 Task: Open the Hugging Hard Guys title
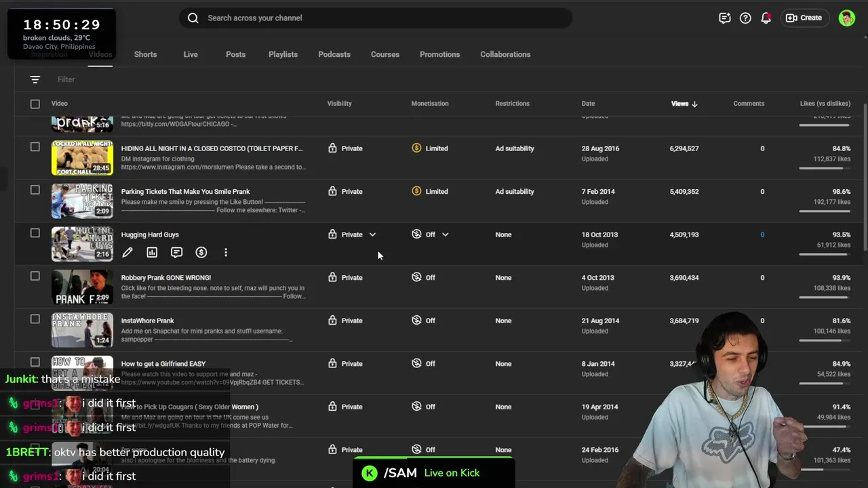pos(150,235)
